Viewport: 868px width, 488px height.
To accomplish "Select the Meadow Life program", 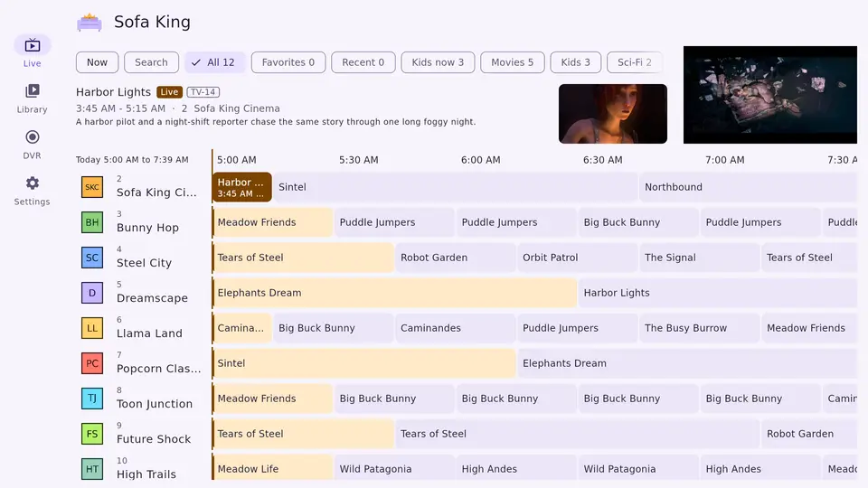I will (272, 468).
